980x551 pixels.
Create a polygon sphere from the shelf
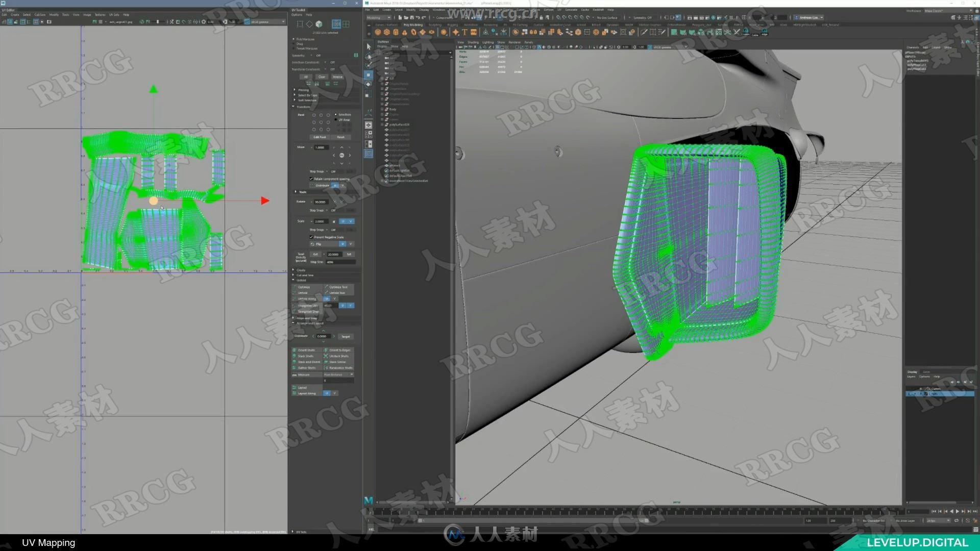378,32
